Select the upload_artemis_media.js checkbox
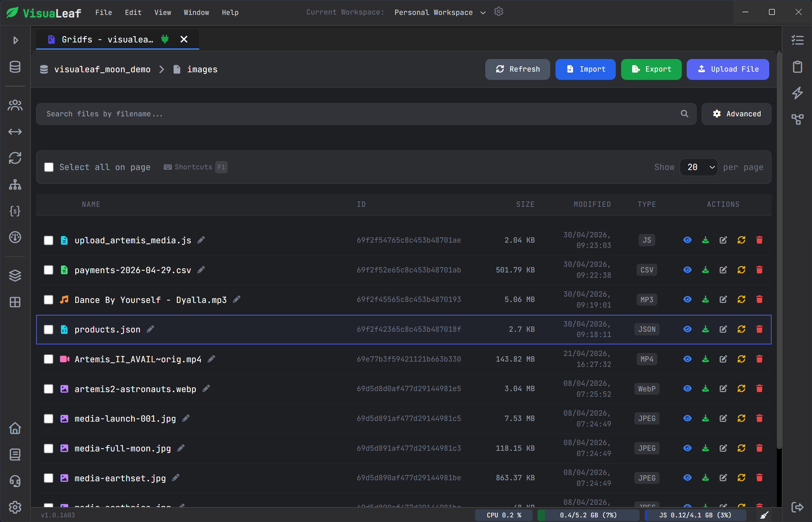This screenshot has height=522, width=812. [x=48, y=240]
